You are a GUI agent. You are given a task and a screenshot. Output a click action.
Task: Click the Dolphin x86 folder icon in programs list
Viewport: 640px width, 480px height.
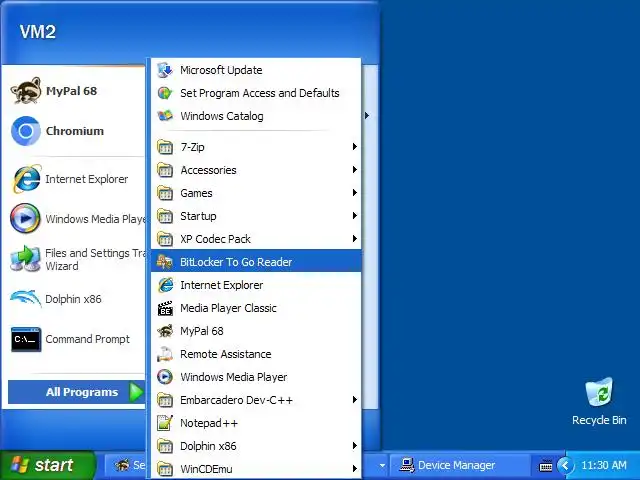point(165,446)
